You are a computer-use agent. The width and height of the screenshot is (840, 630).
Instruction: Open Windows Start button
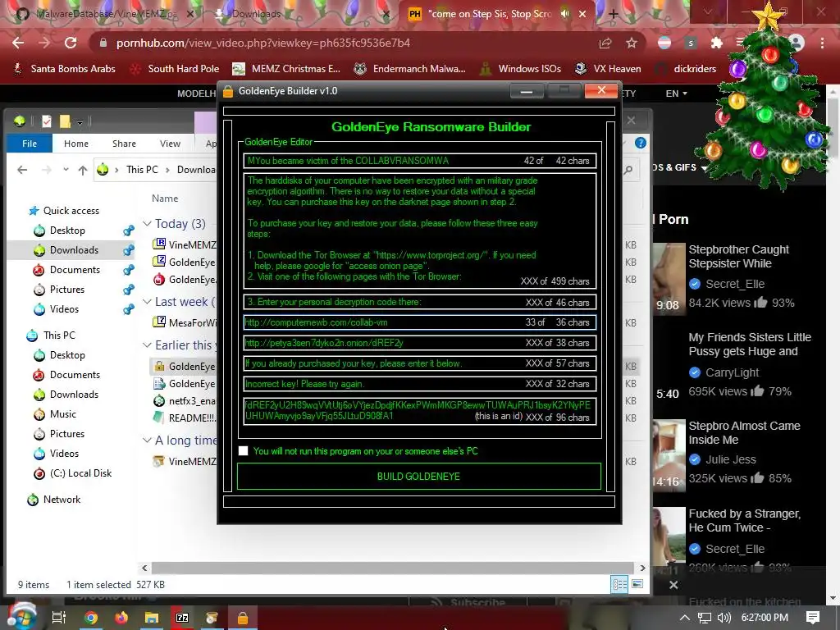coord(21,617)
